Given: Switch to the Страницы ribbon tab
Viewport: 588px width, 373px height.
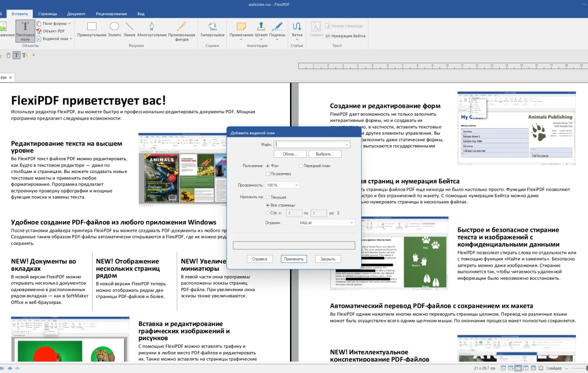Looking at the screenshot, I should click(47, 14).
